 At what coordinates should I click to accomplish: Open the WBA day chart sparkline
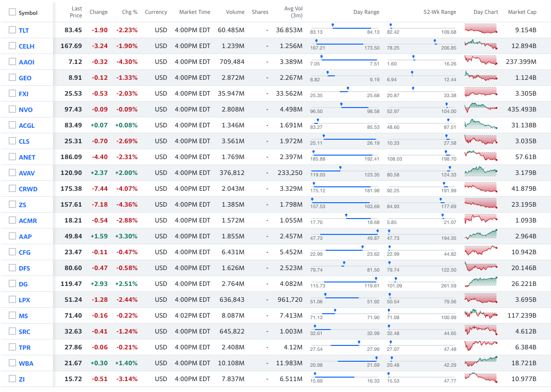(x=481, y=361)
